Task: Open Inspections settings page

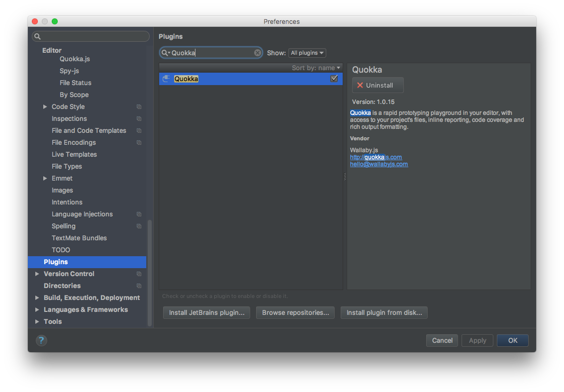Action: point(69,118)
